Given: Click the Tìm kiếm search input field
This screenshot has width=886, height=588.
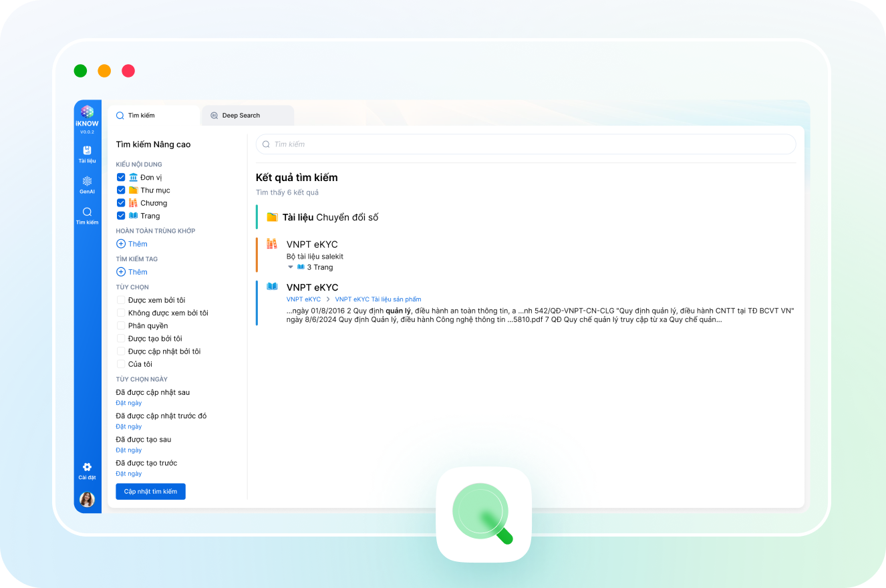Looking at the screenshot, I should pyautogui.click(x=526, y=144).
